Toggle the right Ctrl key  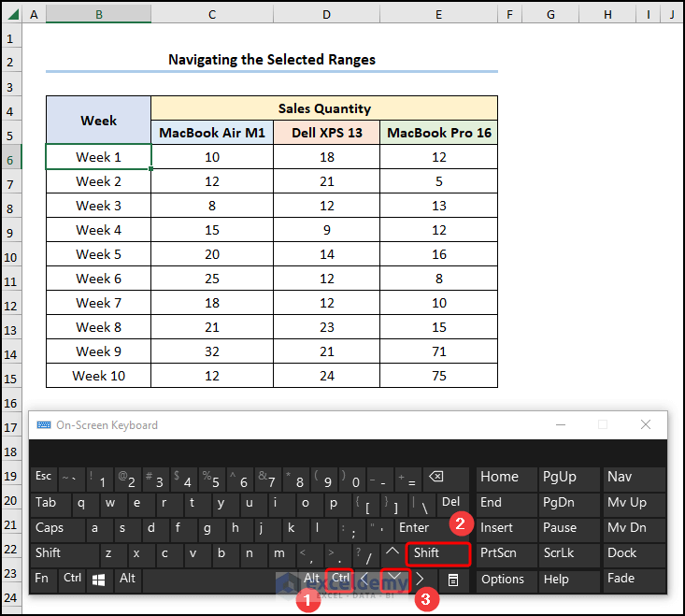pyautogui.click(x=340, y=579)
